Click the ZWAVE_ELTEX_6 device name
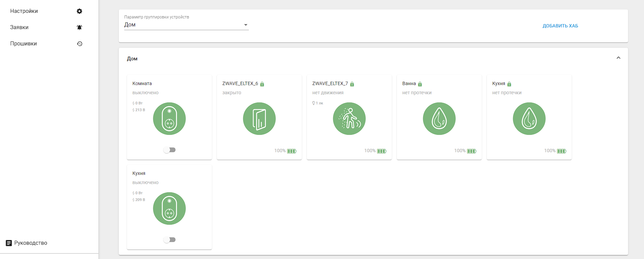Screen dimensions: 644x259 point(240,83)
